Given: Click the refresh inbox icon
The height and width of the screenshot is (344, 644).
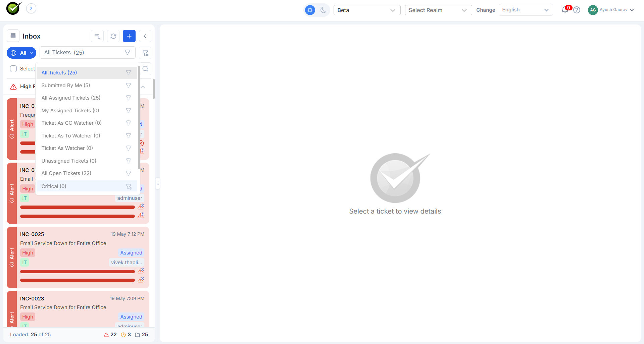Looking at the screenshot, I should (x=113, y=36).
